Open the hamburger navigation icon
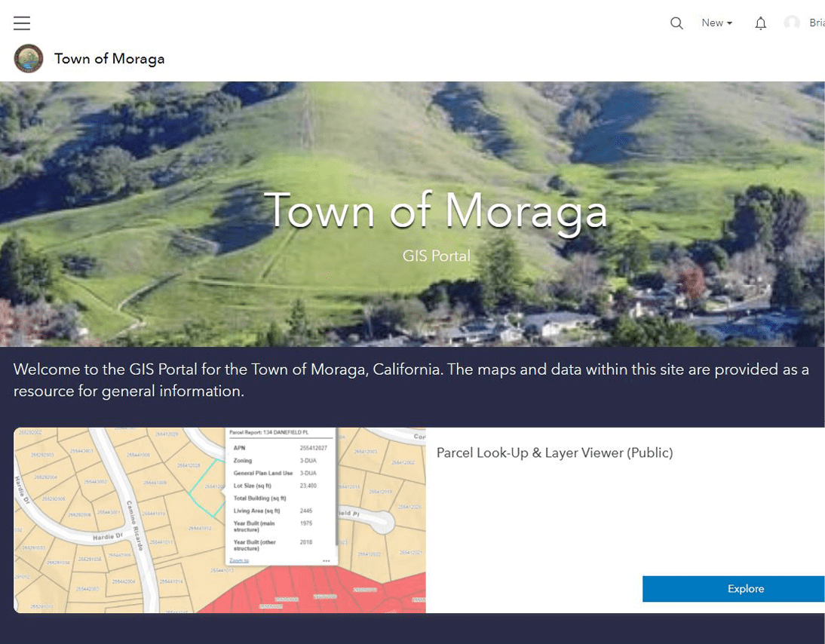 21,23
